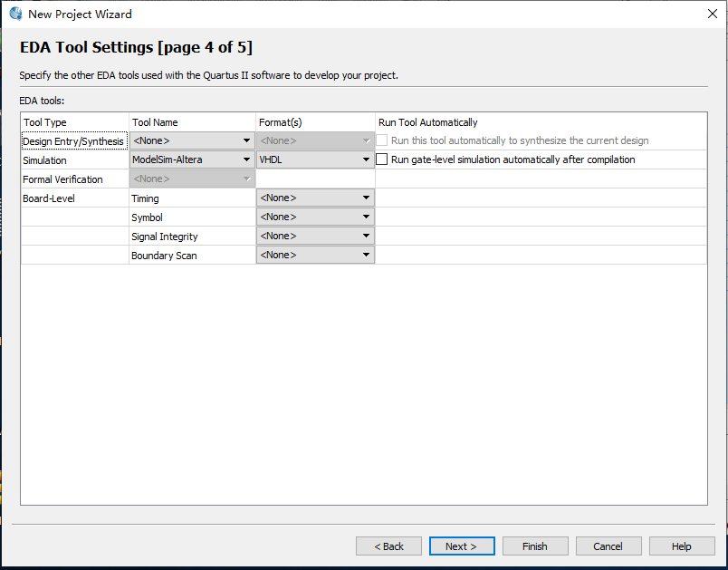Open Signal Integrity format dropdown

[x=315, y=236]
